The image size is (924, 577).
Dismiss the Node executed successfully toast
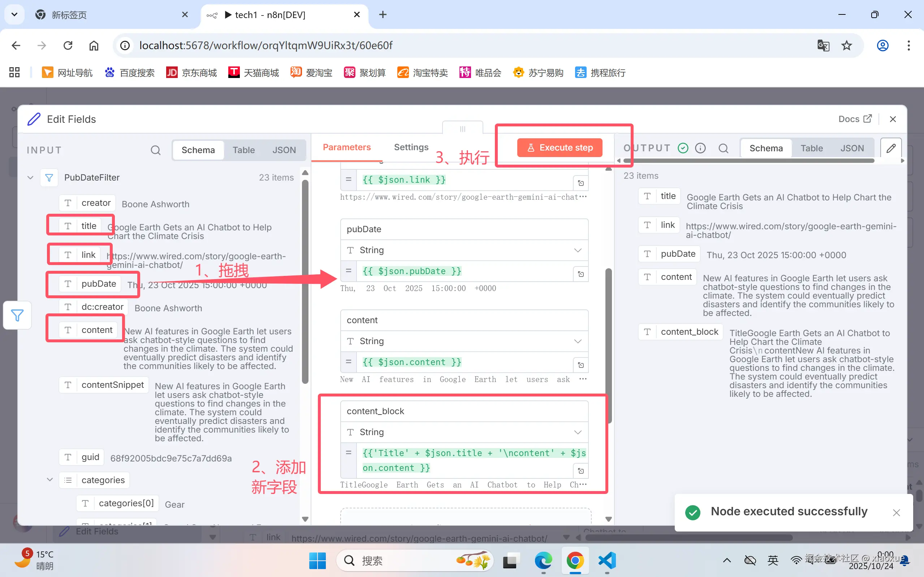click(x=896, y=512)
